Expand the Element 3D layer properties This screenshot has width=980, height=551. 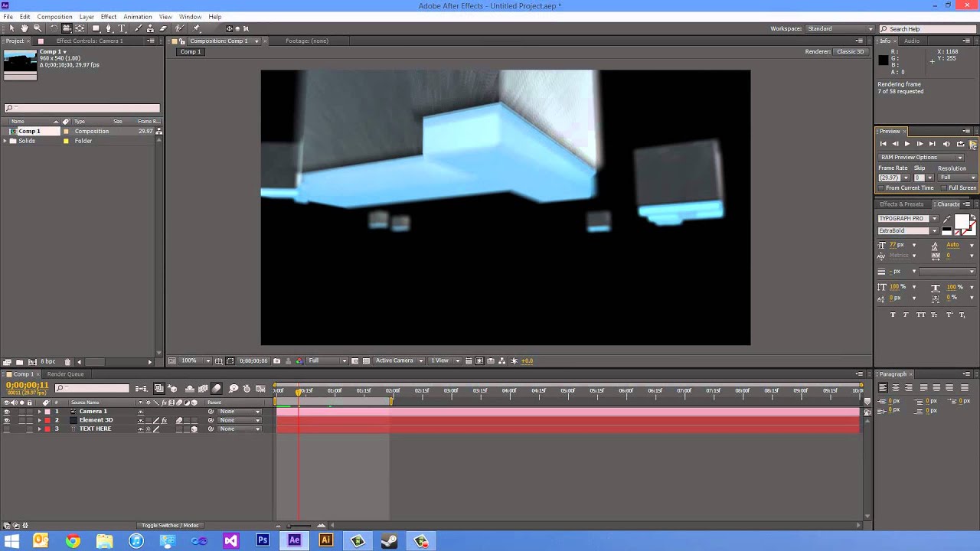(x=40, y=420)
